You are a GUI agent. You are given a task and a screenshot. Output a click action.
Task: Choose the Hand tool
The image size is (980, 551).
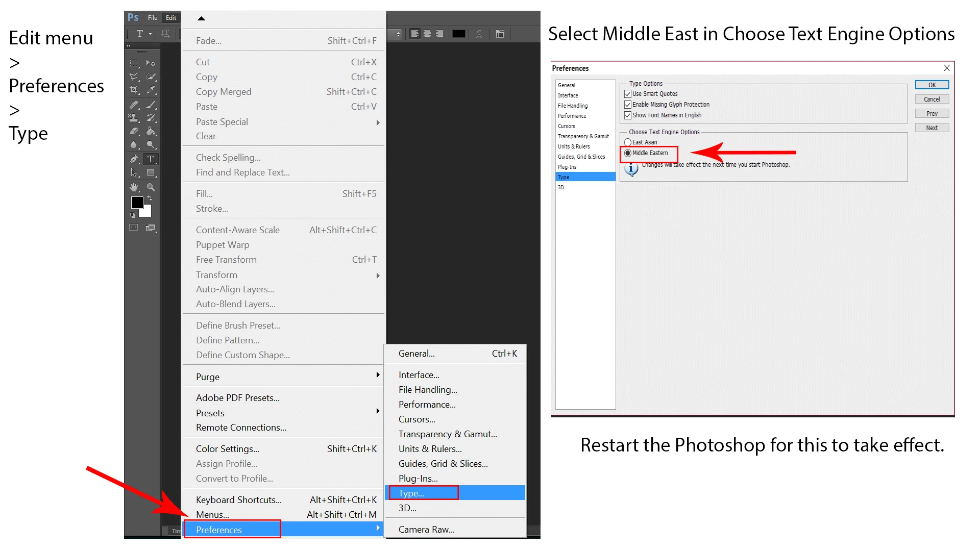click(134, 187)
